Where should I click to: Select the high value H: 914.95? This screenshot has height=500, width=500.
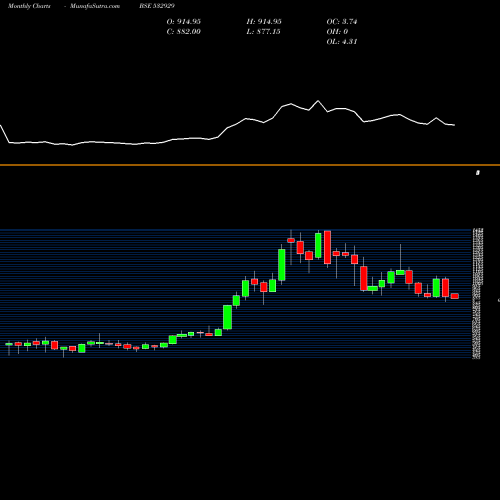point(264,22)
